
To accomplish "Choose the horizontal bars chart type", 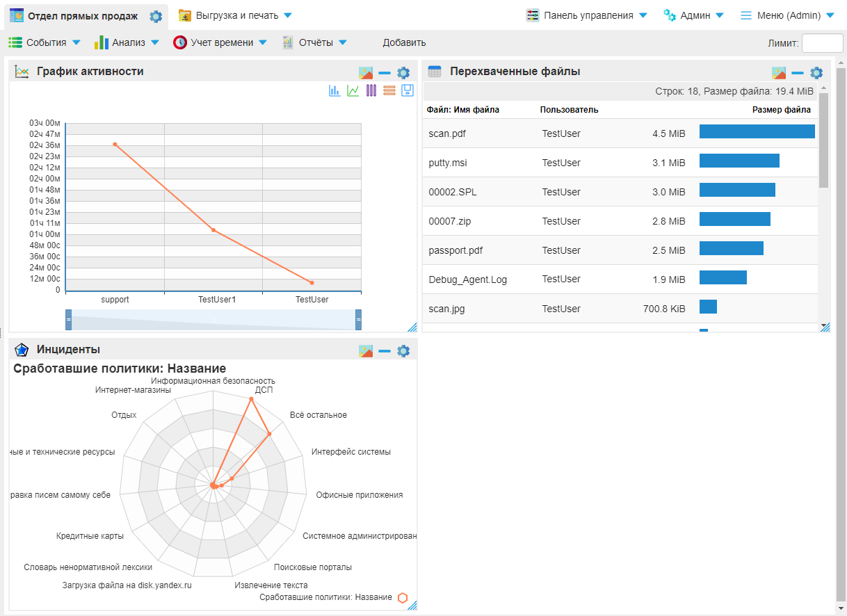I will tap(389, 90).
